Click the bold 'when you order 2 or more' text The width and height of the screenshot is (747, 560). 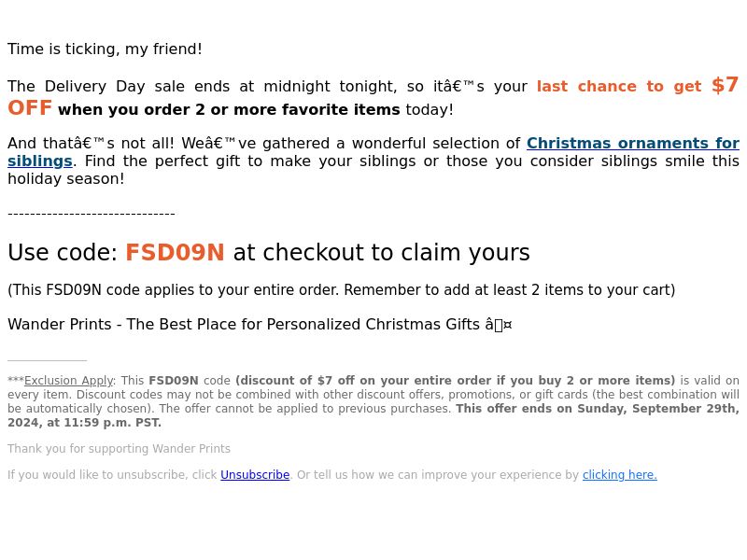(x=143, y=109)
